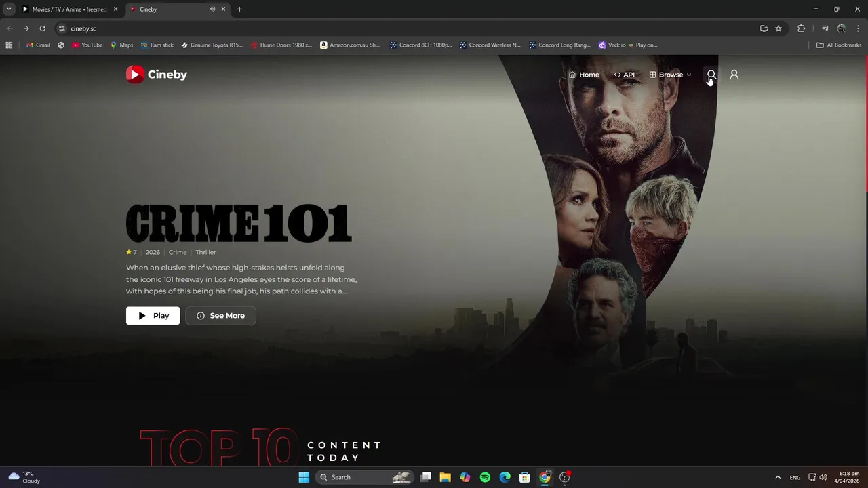Click the Thriller genre tag
868x488 pixels.
(x=205, y=252)
